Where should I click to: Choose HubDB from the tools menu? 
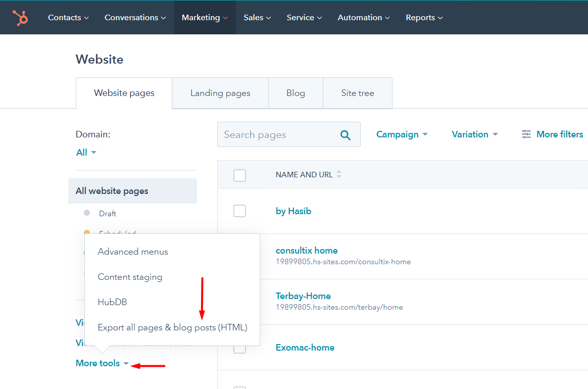112,302
